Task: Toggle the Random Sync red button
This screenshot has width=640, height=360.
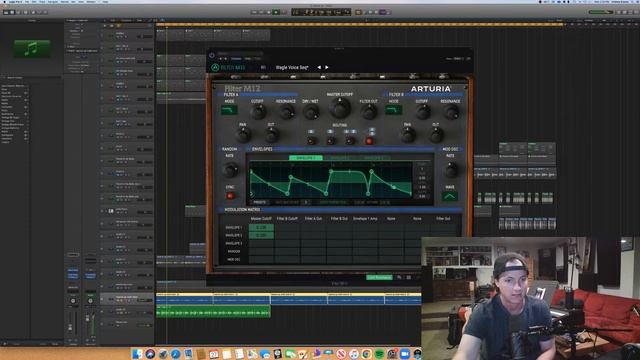Action: (230, 196)
